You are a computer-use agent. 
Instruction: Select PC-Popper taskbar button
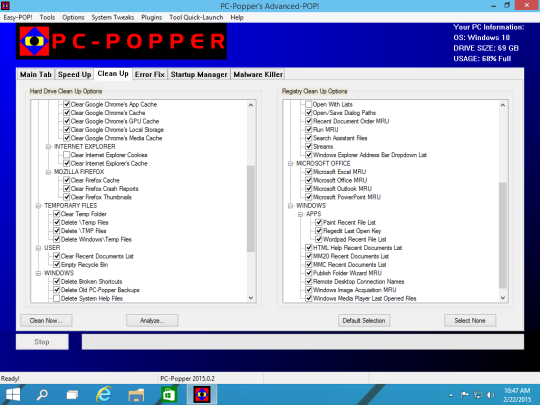pyautogui.click(x=202, y=395)
